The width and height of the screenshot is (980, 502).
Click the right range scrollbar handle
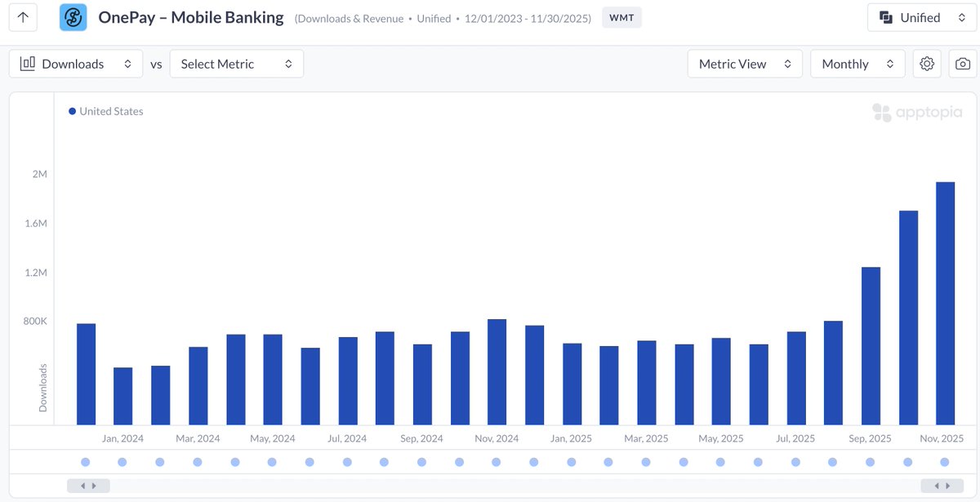(x=942, y=486)
